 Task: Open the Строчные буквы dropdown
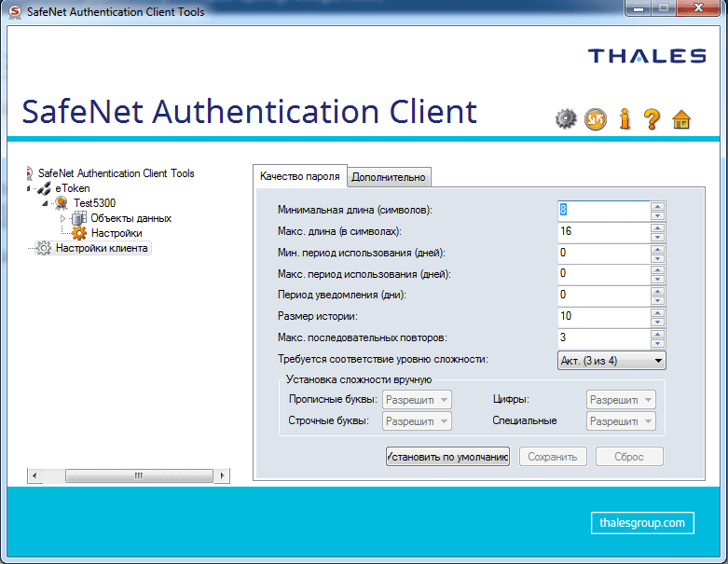point(417,421)
